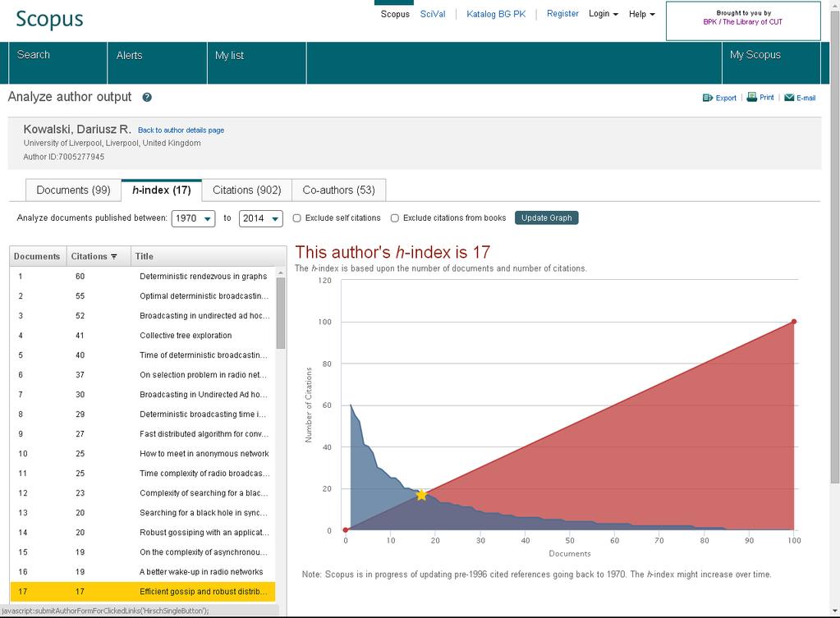
Task: Open 'Complexity of searching for a blac...' title
Action: [x=204, y=493]
